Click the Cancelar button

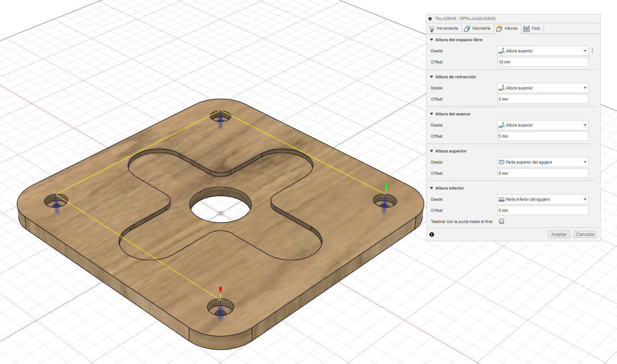tap(585, 235)
